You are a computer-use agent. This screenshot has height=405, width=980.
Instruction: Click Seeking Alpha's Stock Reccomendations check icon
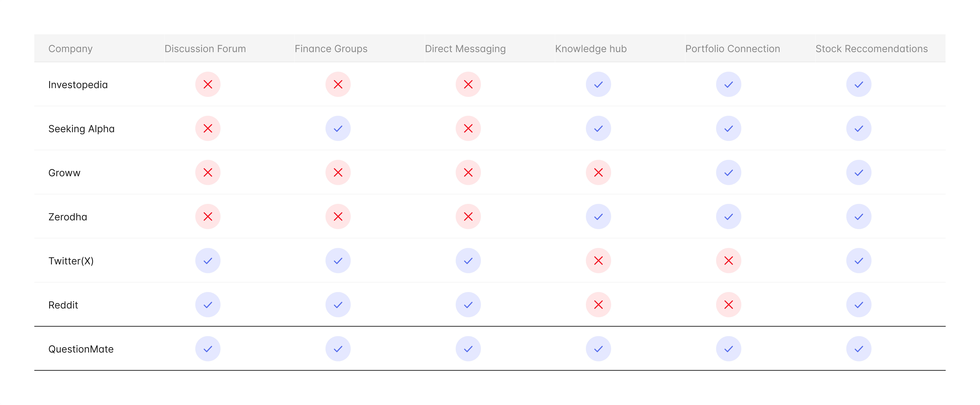(x=859, y=129)
